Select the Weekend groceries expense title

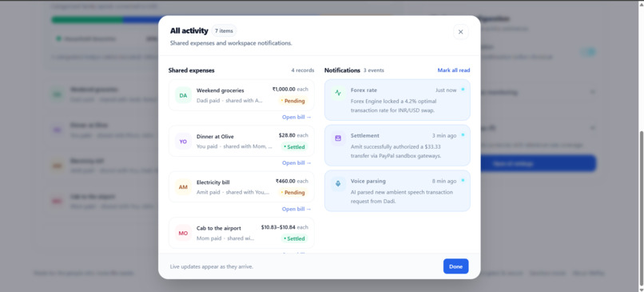[221, 90]
